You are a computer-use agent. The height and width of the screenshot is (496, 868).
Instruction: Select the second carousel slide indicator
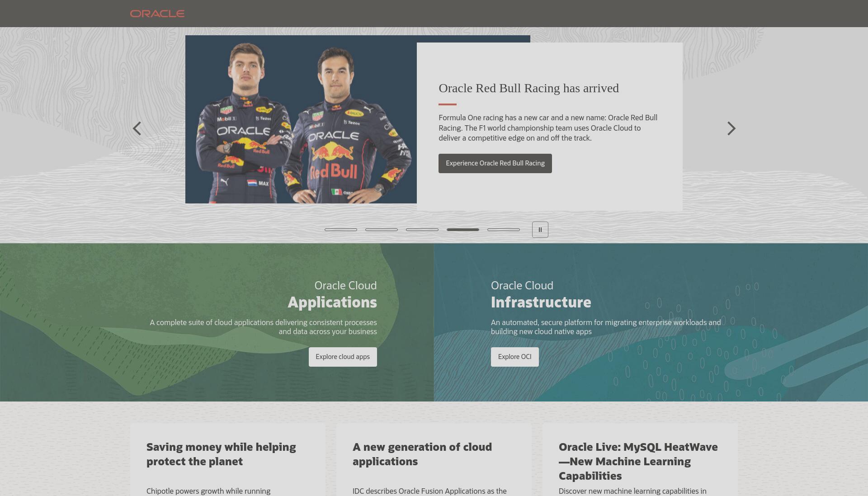[x=382, y=230]
